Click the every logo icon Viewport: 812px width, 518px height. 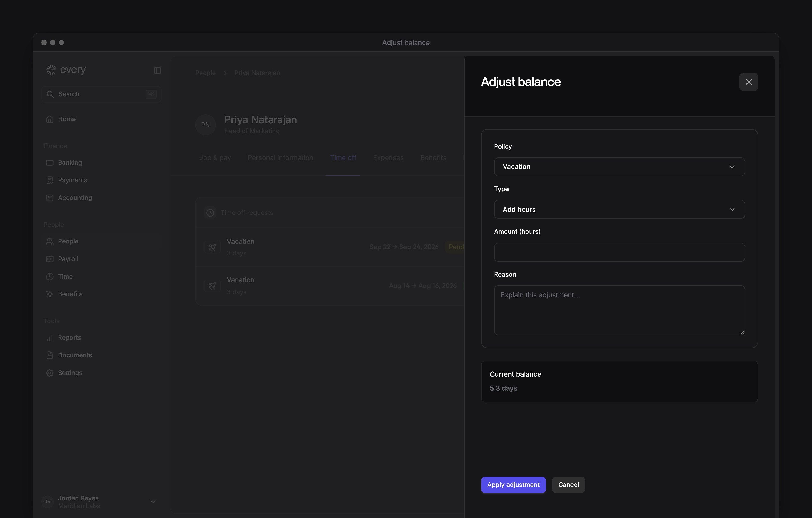[x=51, y=70]
